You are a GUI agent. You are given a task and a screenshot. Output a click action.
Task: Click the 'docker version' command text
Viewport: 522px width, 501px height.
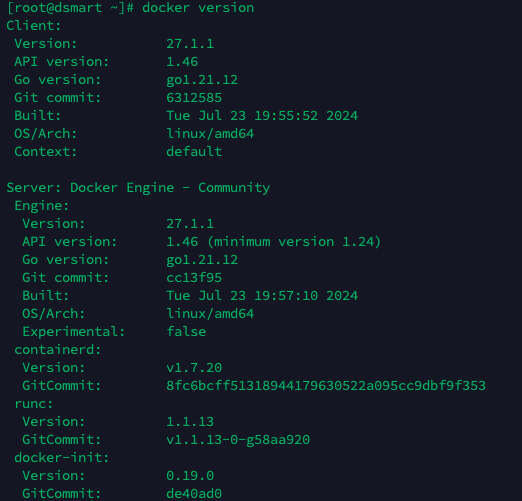[198, 8]
